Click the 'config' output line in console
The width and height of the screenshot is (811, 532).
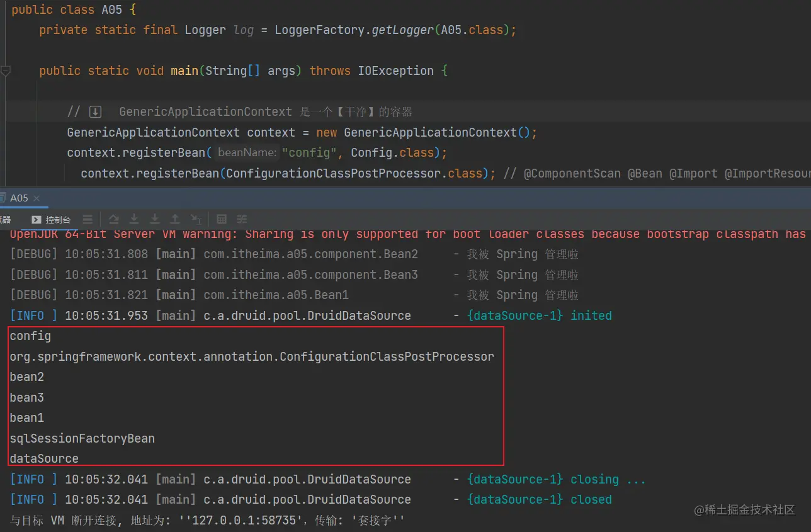[x=30, y=336]
